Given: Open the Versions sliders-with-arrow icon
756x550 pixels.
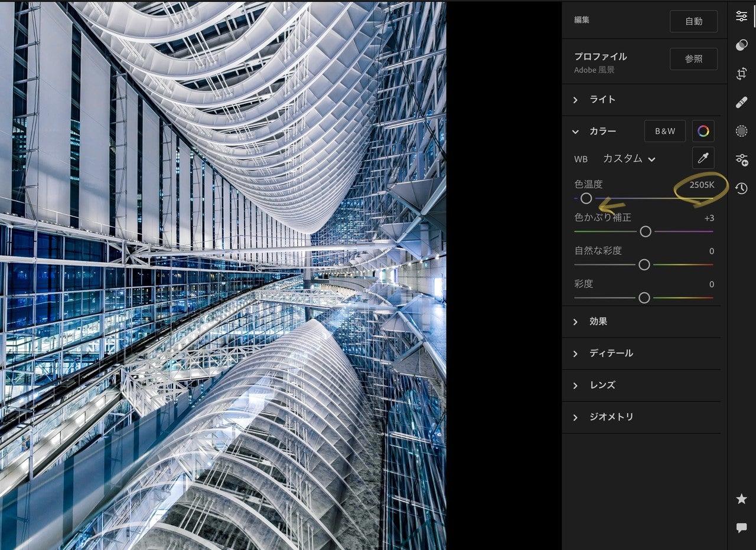Looking at the screenshot, I should pyautogui.click(x=741, y=159).
